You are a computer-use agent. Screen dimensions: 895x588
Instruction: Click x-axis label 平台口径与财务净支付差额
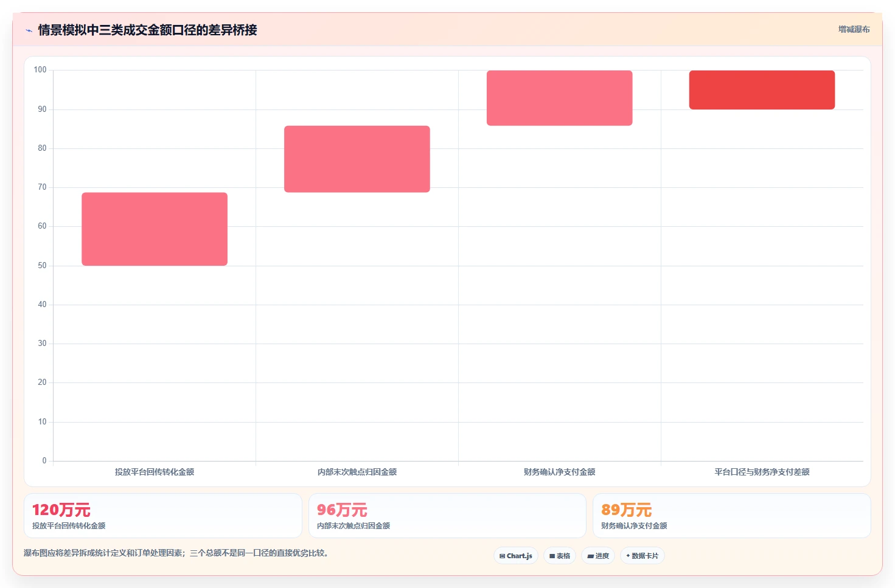[x=762, y=472]
